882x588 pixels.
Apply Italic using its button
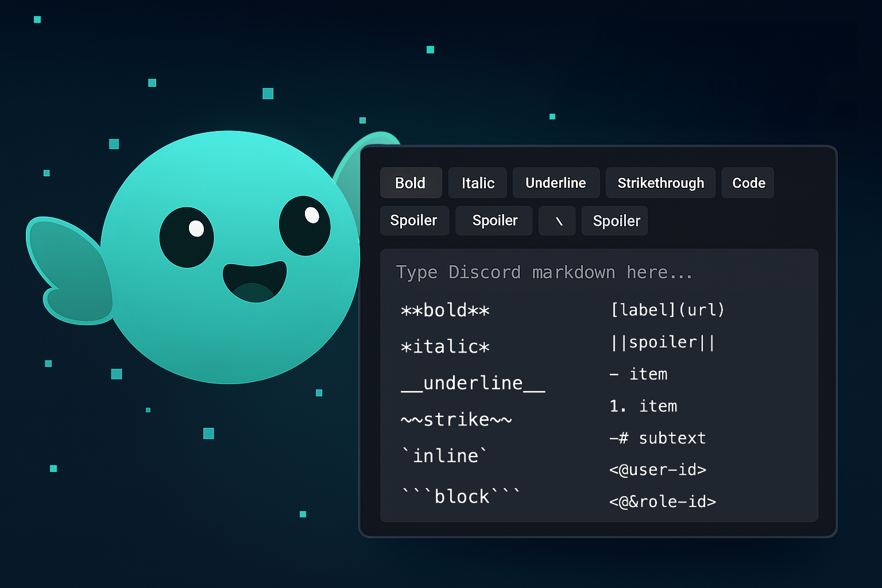pos(478,183)
